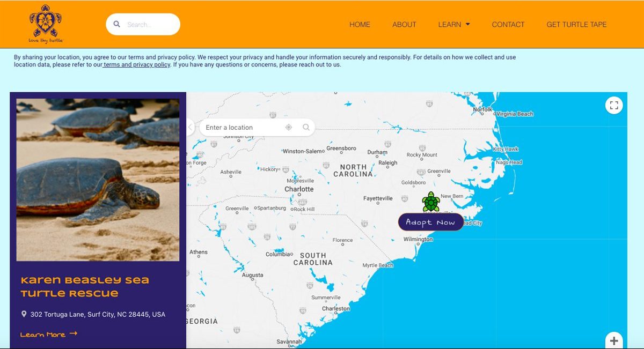The width and height of the screenshot is (644, 349).
Task: Click the magnifier icon in header search
Action: 117,24
